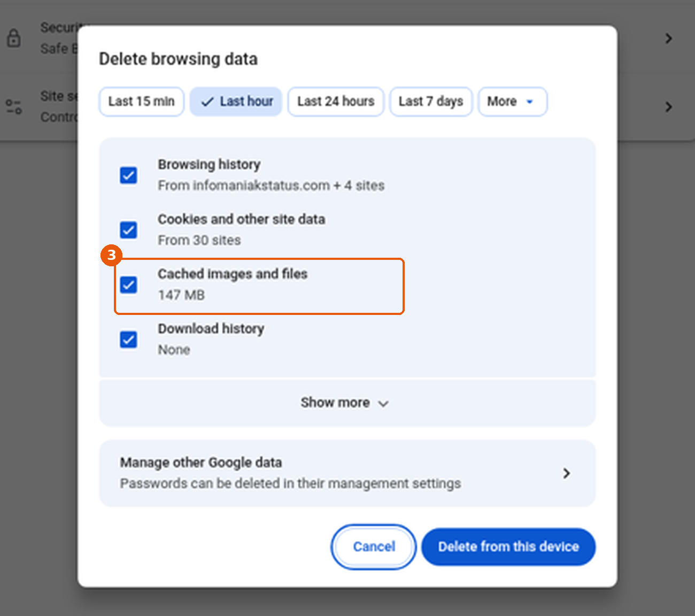Expand the Show more section

pyautogui.click(x=347, y=403)
